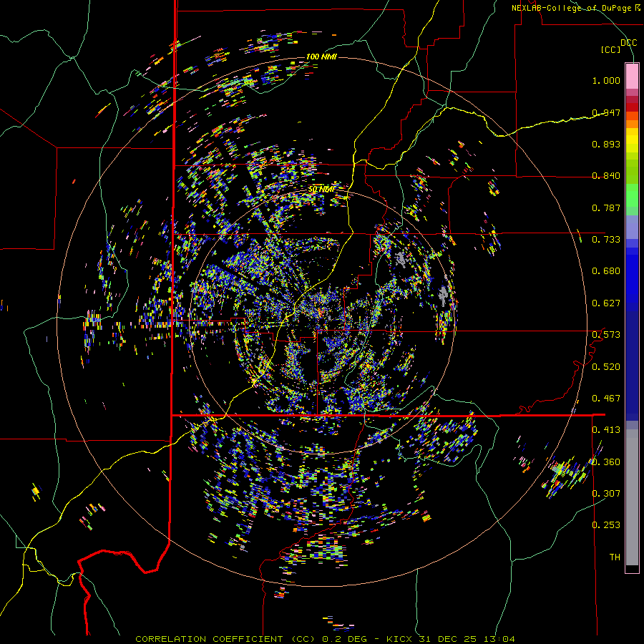Pick the pink band of the color bar
The height and width of the screenshot is (644, 644).
[x=632, y=76]
